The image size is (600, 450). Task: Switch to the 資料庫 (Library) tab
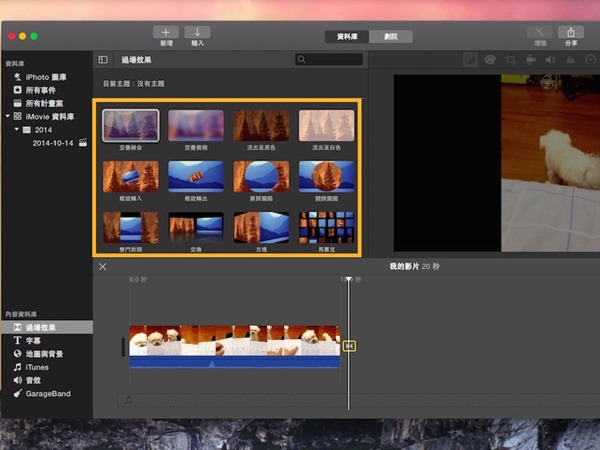[346, 36]
